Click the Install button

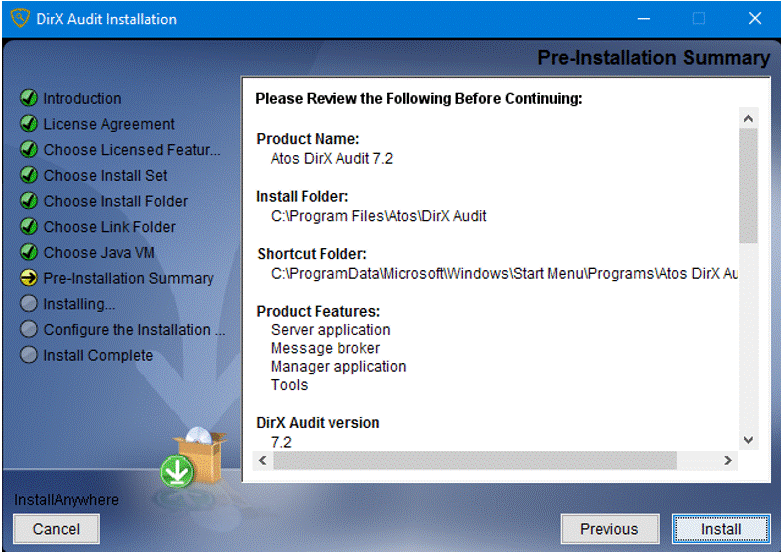tap(720, 529)
